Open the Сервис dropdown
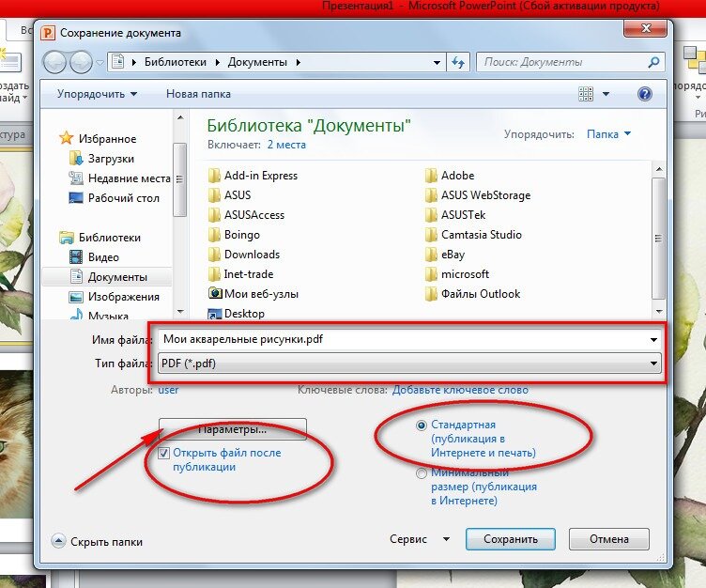Viewport: 706px width, 588px height. pyautogui.click(x=419, y=539)
